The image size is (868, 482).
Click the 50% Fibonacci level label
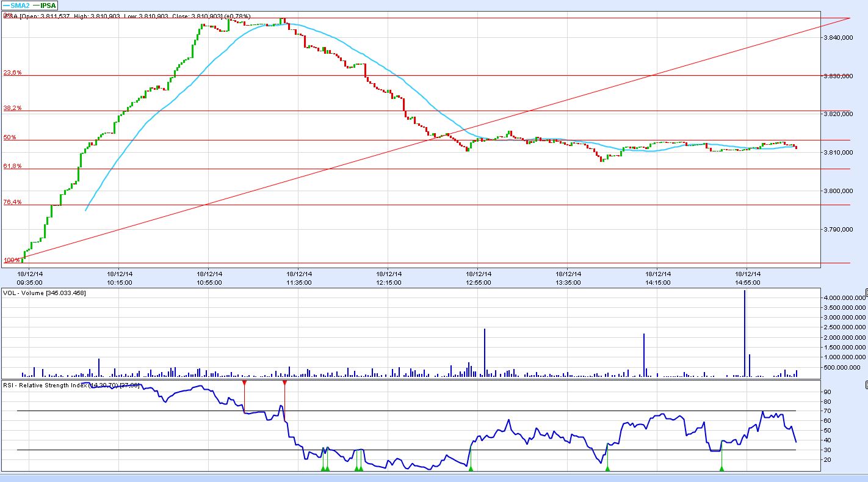10,137
